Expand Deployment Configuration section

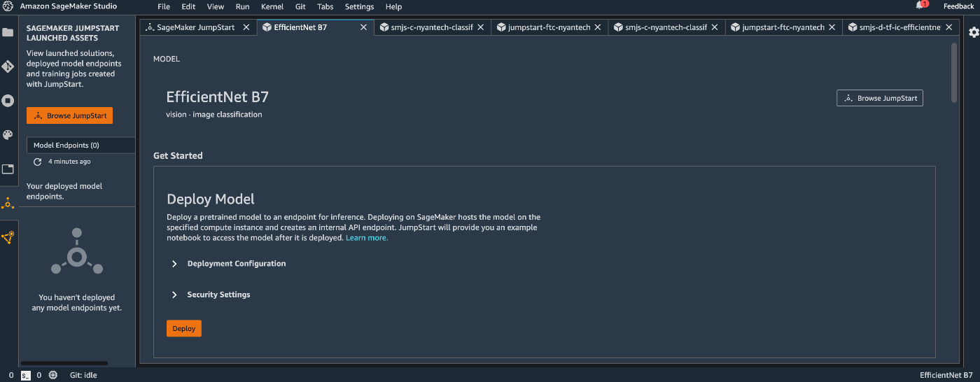pos(174,264)
